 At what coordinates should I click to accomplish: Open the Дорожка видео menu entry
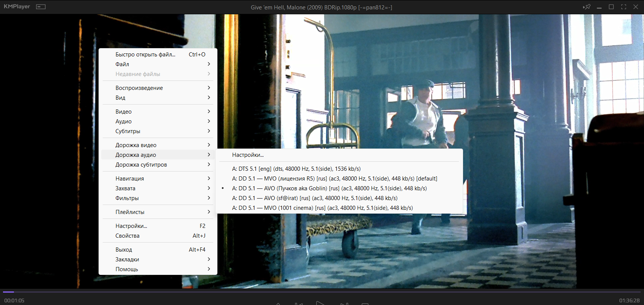(x=158, y=145)
